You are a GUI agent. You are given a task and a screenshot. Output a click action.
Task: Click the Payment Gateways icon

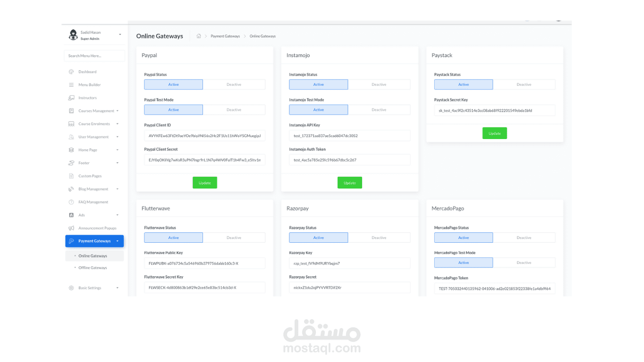click(71, 241)
